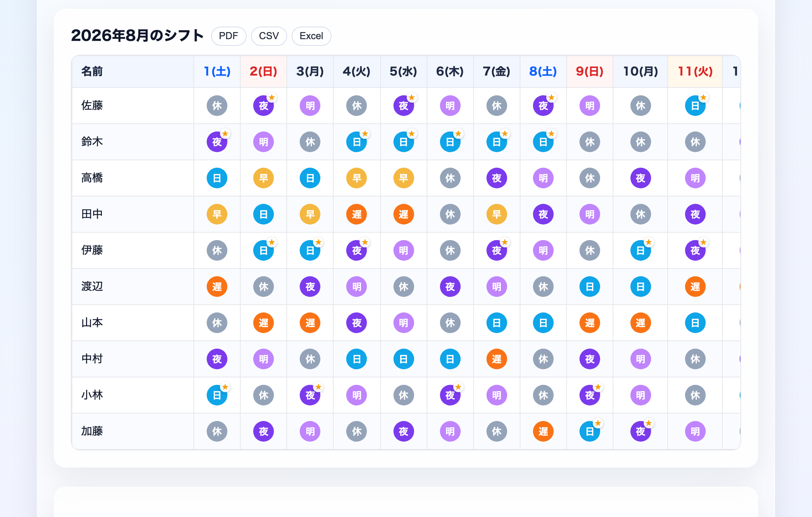Viewport: 812px width, 517px height.
Task: Select the 3(月) date column header
Action: (310, 71)
